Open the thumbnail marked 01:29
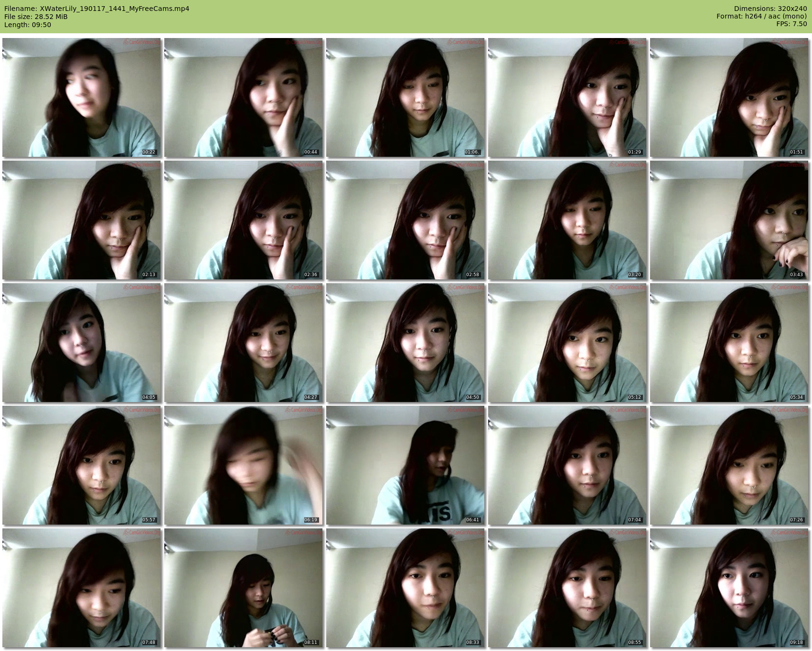The image size is (812, 651). pyautogui.click(x=567, y=97)
